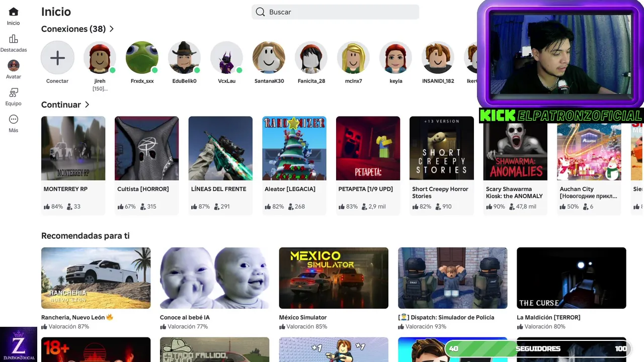The image size is (644, 362).
Task: Open LÍNEAS DEL FRENTE game thumbnail
Action: click(x=220, y=148)
